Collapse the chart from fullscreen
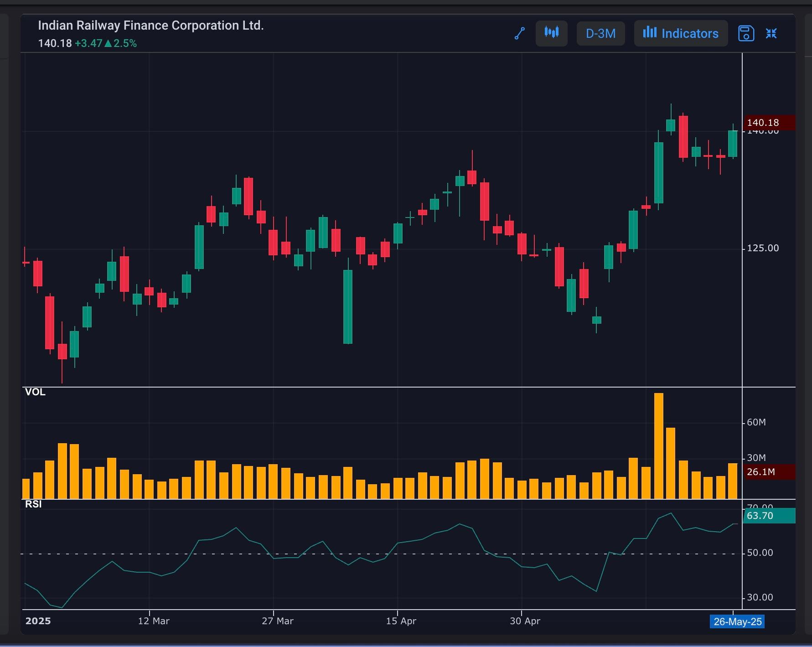 pos(771,33)
